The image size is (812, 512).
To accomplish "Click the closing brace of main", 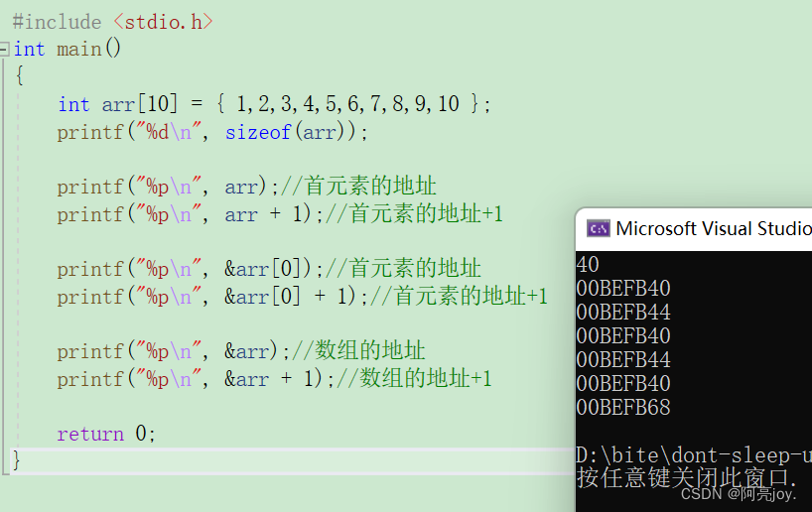I will pyautogui.click(x=17, y=460).
